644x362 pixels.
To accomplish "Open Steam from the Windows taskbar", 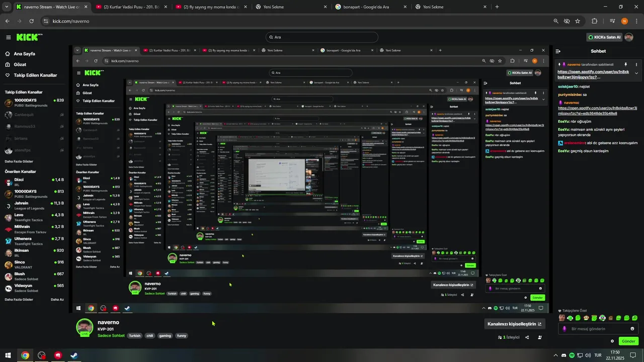I will point(74,355).
